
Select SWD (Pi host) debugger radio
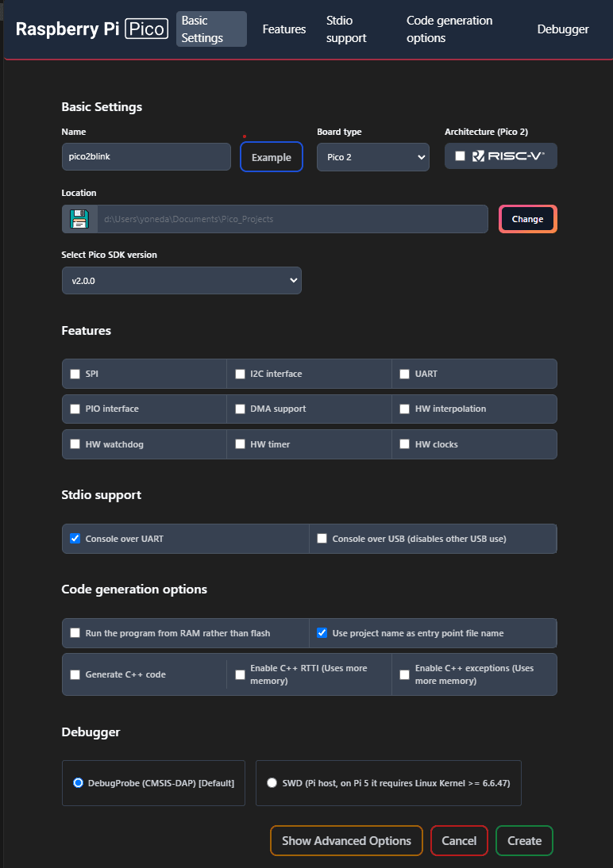[x=272, y=783]
